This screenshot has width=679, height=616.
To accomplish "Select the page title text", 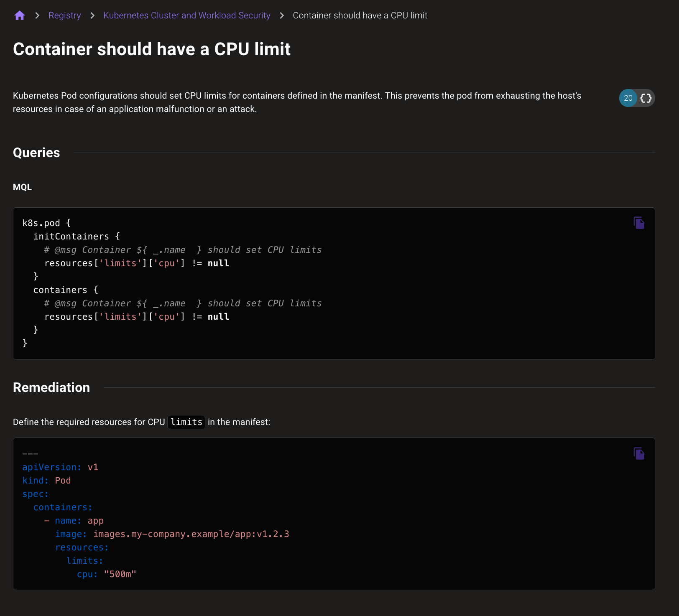I will (152, 49).
